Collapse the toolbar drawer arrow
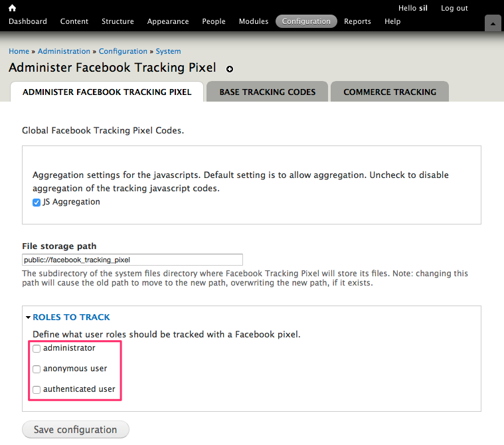Viewport: 504px width, 445px height. pyautogui.click(x=493, y=23)
